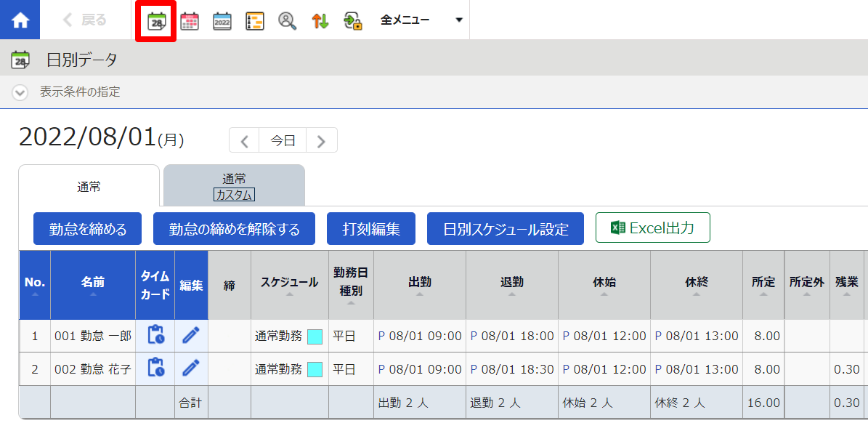Edit pencil icon for 勤怠 花子
868x423 pixels.
click(x=191, y=368)
